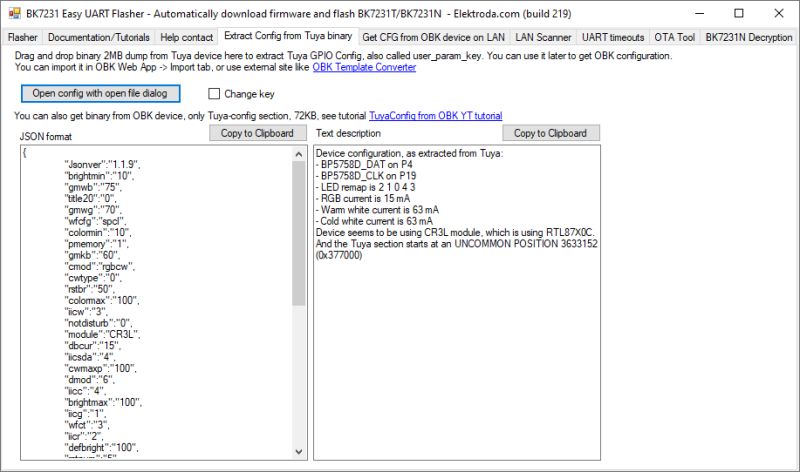The width and height of the screenshot is (800, 472).
Task: Click the RGB current is 15 mA line
Action: pyautogui.click(x=363, y=198)
